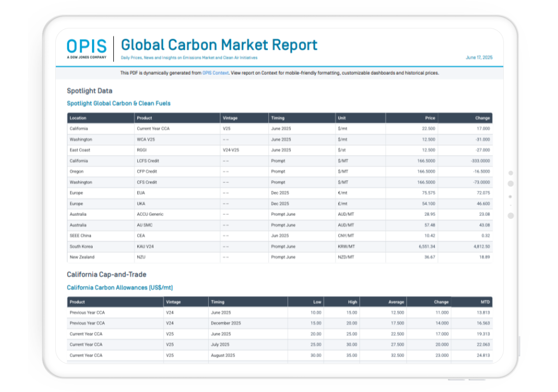
Task: Tap the bottom sensor dot on tablet bezel
Action: coord(511,216)
